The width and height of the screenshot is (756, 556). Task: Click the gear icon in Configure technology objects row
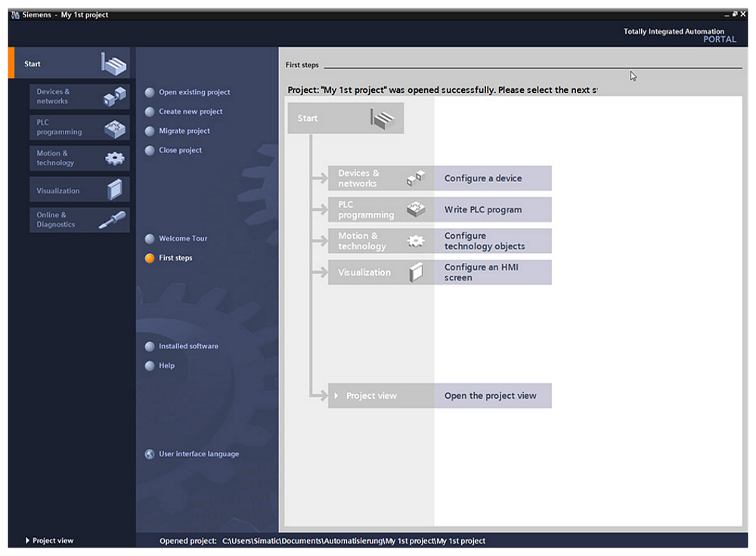[x=416, y=241]
